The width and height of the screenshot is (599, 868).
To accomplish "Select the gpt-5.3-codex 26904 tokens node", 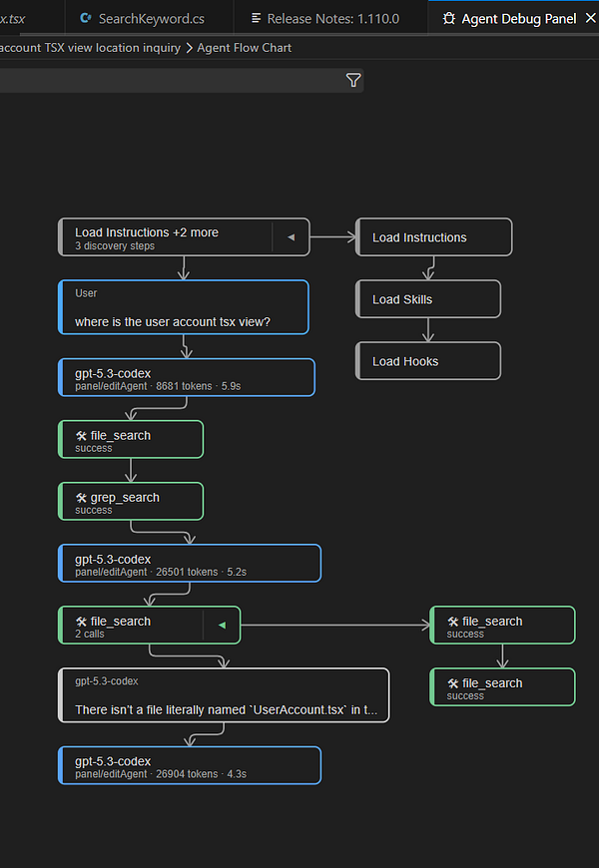I will pos(190,766).
